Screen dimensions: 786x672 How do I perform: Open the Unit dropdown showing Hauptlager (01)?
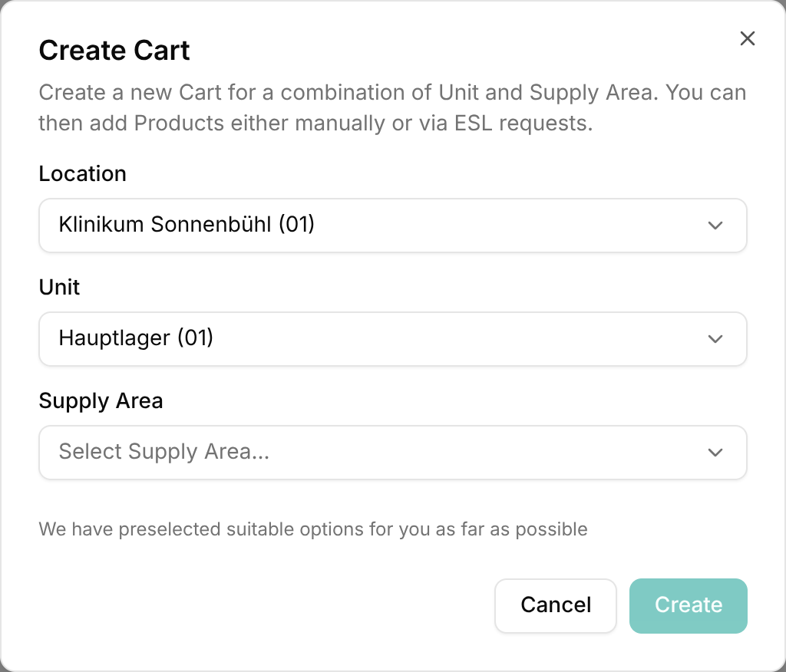click(x=393, y=339)
